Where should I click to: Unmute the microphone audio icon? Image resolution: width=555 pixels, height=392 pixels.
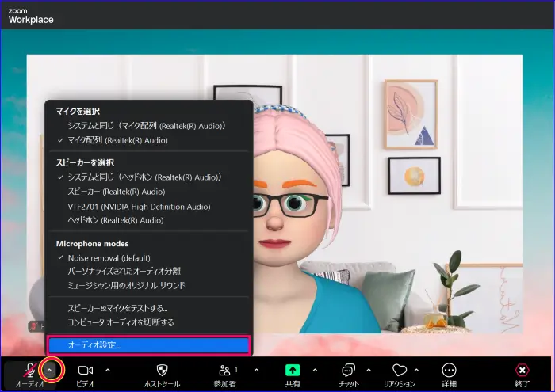point(29,369)
